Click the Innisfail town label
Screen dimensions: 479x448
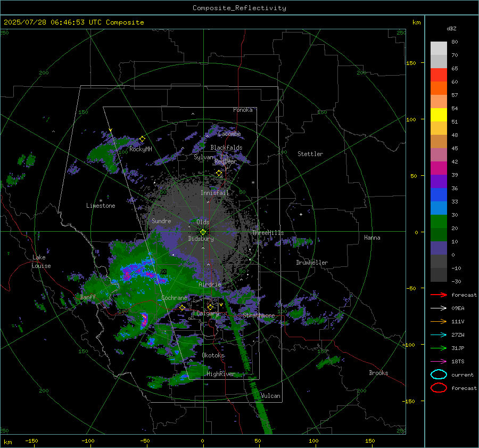tap(214, 193)
